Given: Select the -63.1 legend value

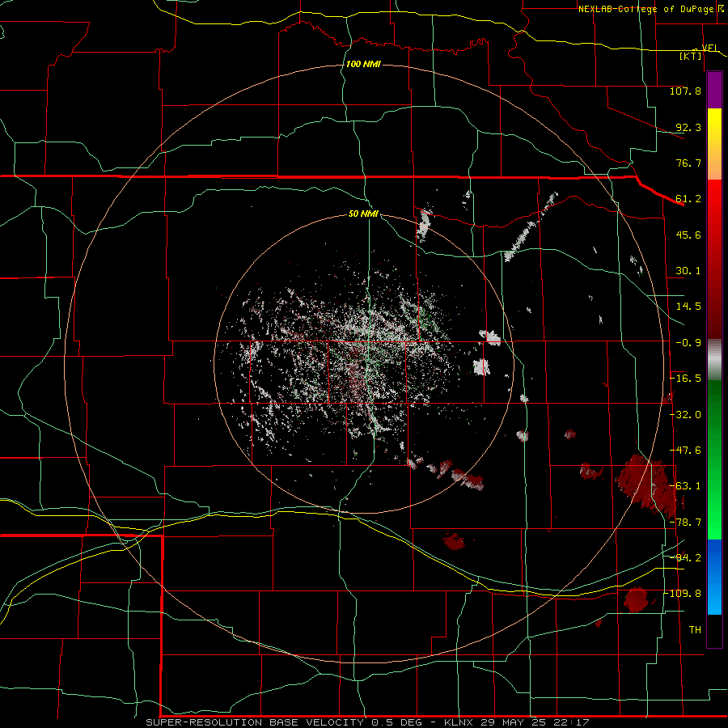Looking at the screenshot, I should pos(685,486).
